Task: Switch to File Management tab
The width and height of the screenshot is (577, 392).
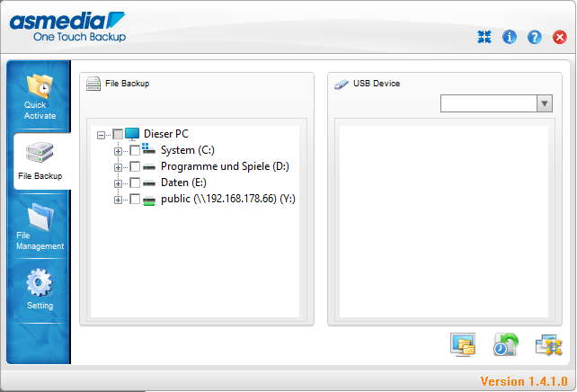Action: [x=40, y=226]
